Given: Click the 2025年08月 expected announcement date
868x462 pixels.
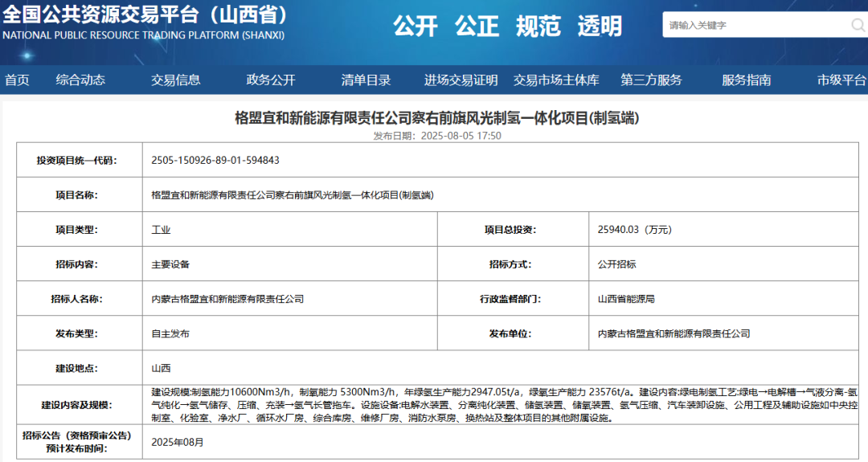Looking at the screenshot, I should [178, 442].
